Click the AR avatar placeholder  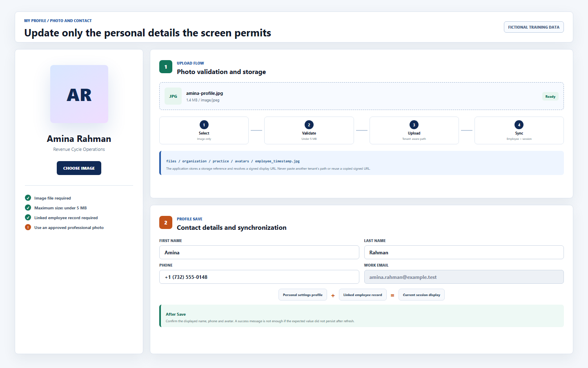[x=79, y=94]
